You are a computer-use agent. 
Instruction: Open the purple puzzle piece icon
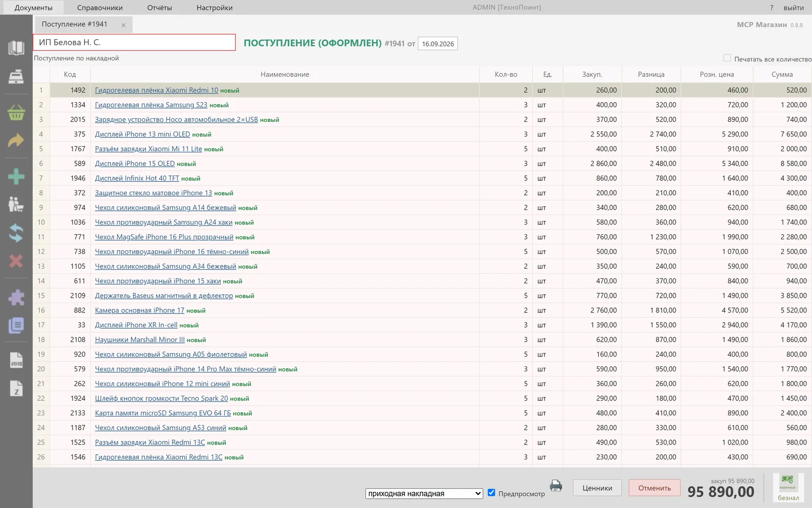(16, 297)
